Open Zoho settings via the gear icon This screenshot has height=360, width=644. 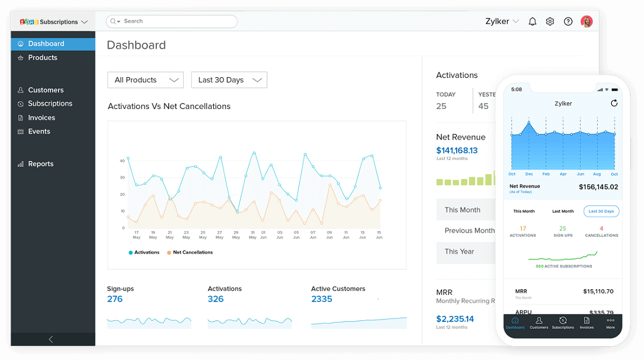pyautogui.click(x=550, y=21)
